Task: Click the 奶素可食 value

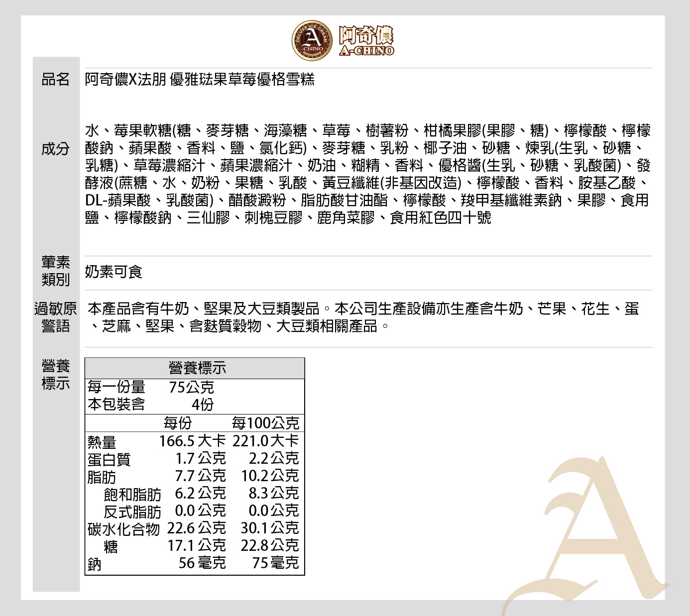Action: coord(114,272)
